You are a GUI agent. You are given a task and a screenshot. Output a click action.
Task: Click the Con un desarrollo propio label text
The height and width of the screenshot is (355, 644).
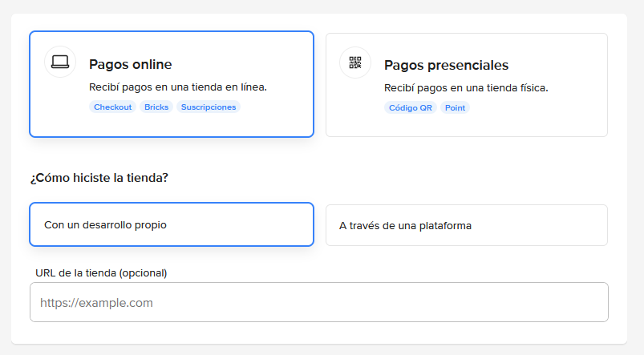click(x=106, y=225)
